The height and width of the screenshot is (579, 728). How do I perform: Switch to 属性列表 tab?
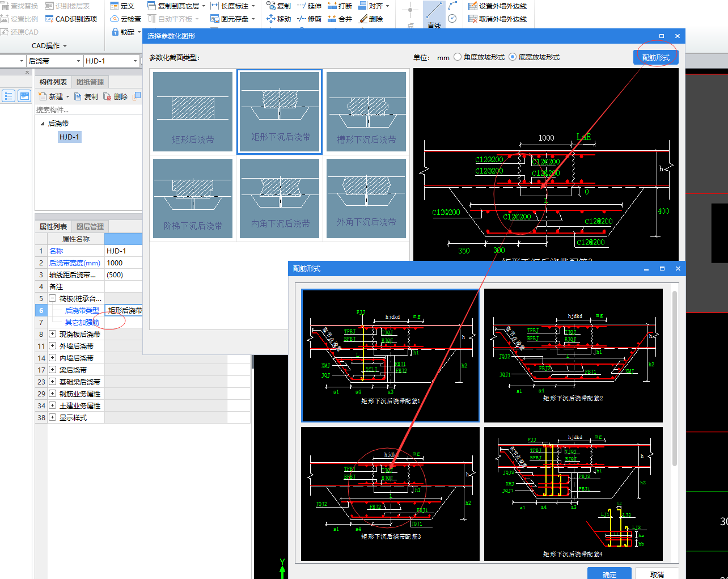(x=53, y=226)
